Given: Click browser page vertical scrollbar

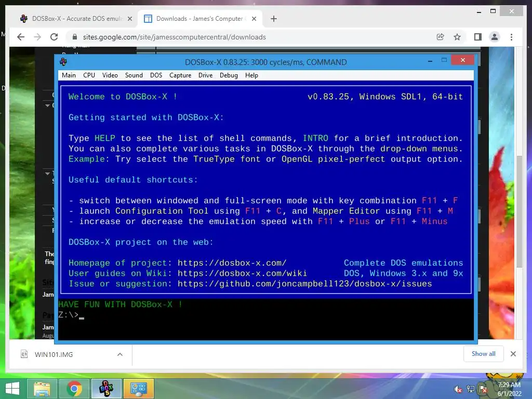Looking at the screenshot, I should pos(520,211).
